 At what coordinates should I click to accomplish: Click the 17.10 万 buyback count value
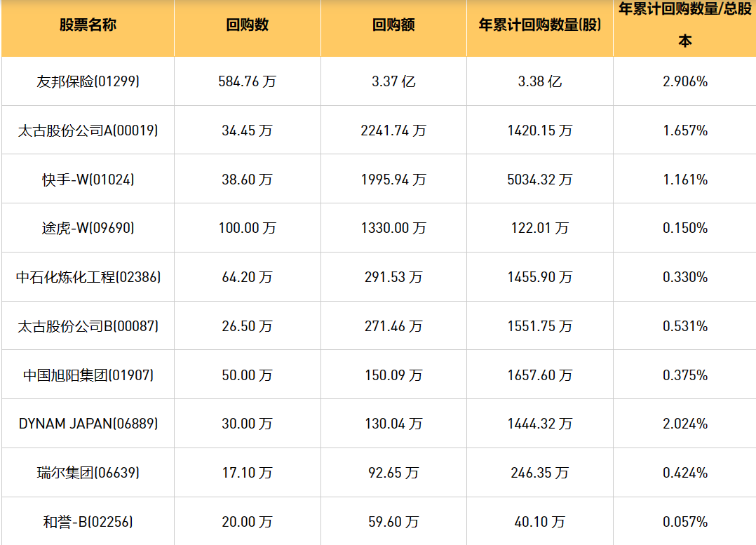pos(248,473)
